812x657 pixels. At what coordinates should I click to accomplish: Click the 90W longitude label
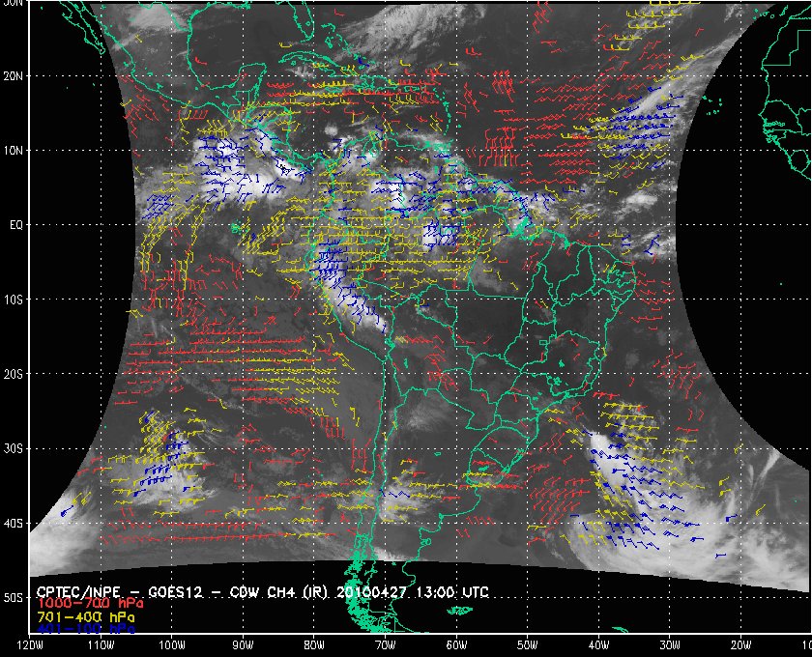click(x=243, y=645)
